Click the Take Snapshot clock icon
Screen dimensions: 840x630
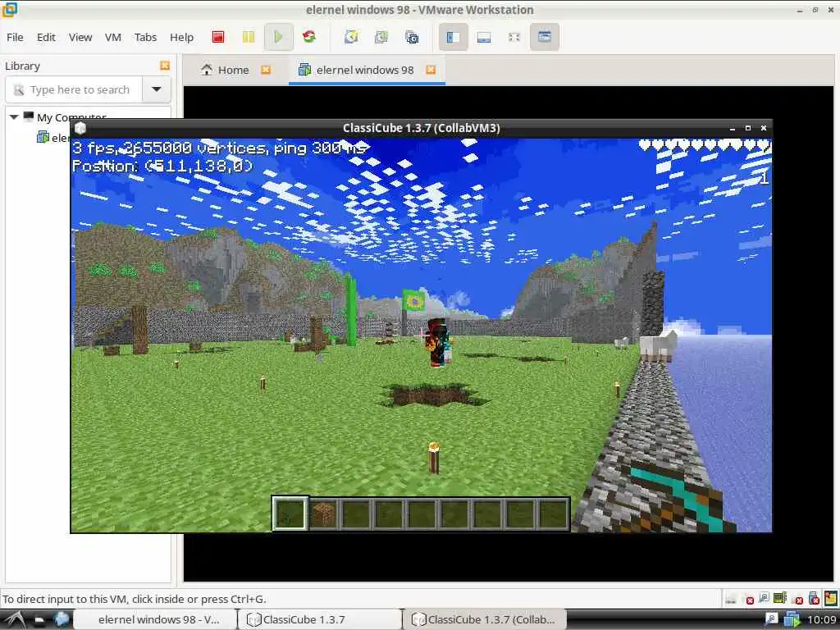coord(351,37)
